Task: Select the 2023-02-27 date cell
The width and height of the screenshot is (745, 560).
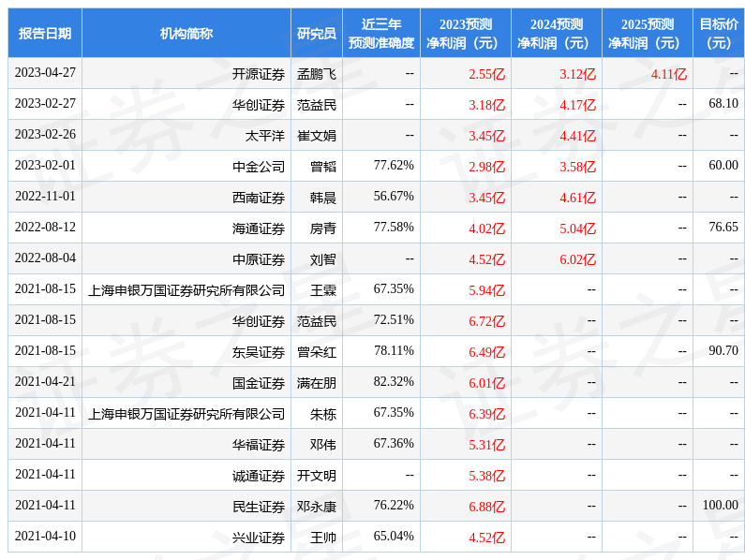Action: coord(45,104)
